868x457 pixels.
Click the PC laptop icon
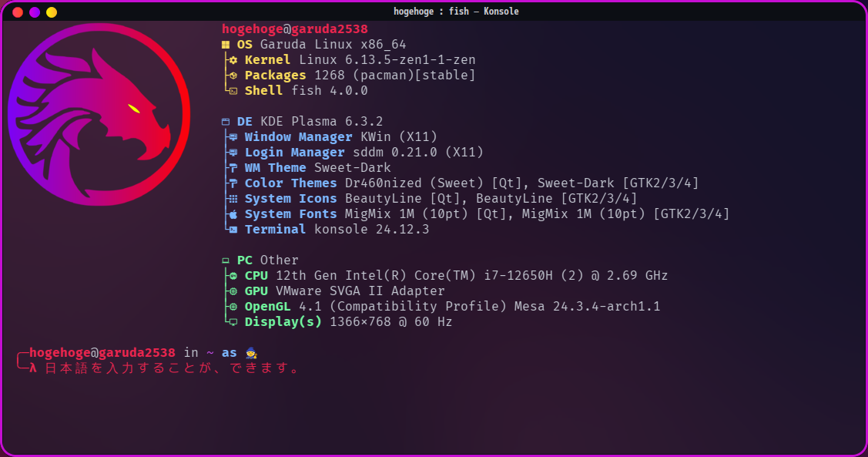click(226, 261)
